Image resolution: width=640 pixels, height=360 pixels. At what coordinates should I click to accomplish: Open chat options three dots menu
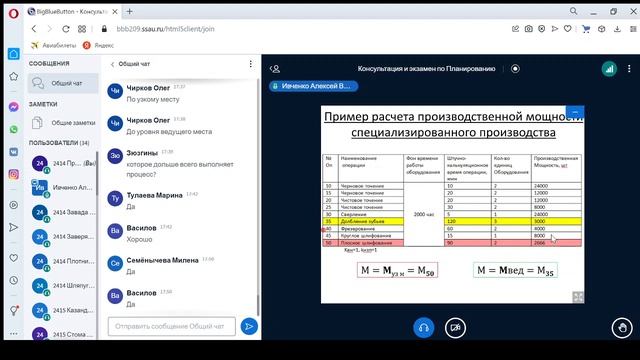251,64
